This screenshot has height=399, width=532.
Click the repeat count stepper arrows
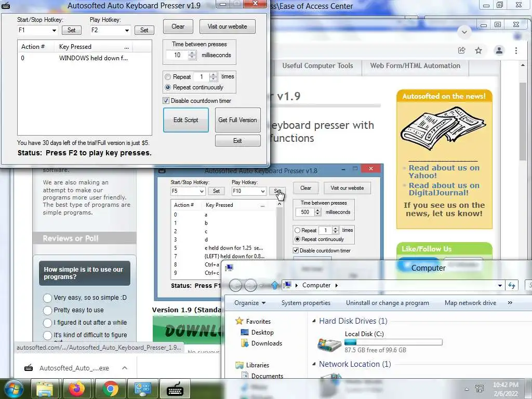point(213,77)
